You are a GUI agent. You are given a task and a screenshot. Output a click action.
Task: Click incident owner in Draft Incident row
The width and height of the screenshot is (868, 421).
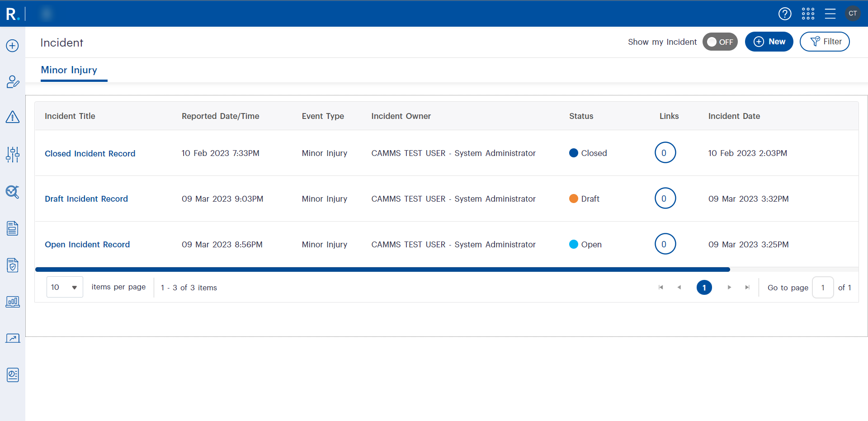click(x=453, y=199)
